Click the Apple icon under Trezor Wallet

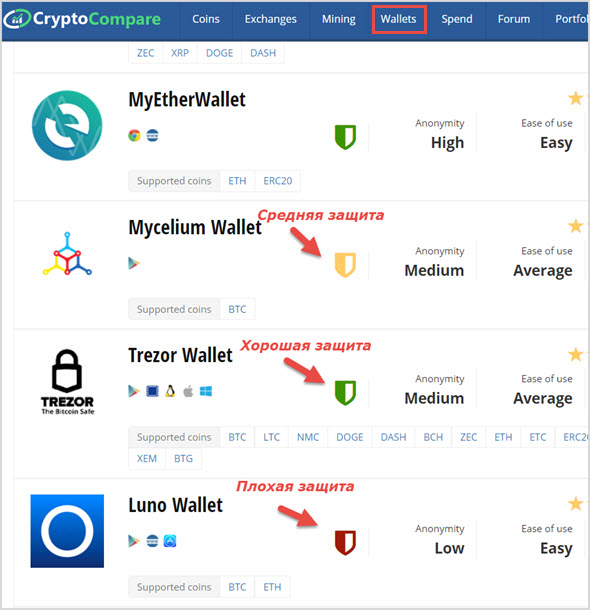pyautogui.click(x=188, y=391)
